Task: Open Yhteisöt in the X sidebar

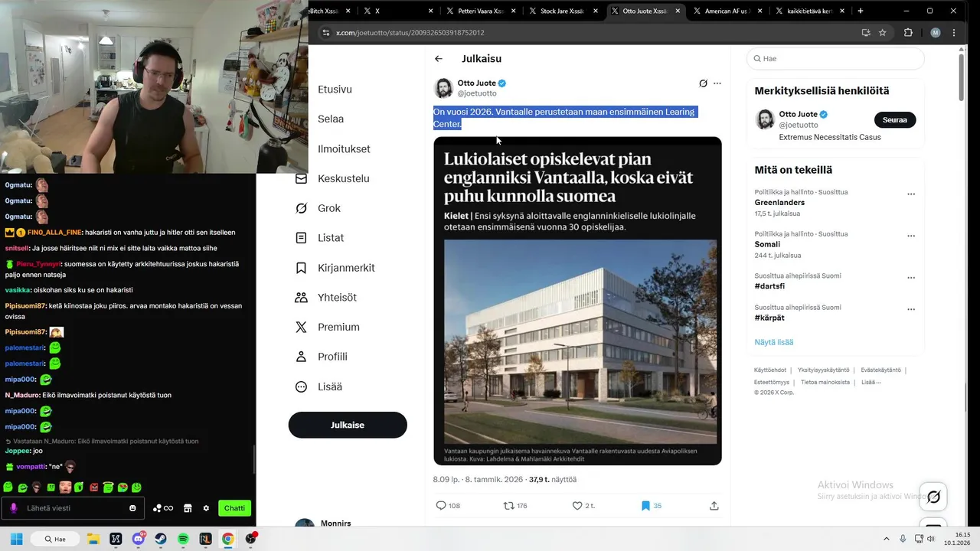Action: click(x=326, y=298)
